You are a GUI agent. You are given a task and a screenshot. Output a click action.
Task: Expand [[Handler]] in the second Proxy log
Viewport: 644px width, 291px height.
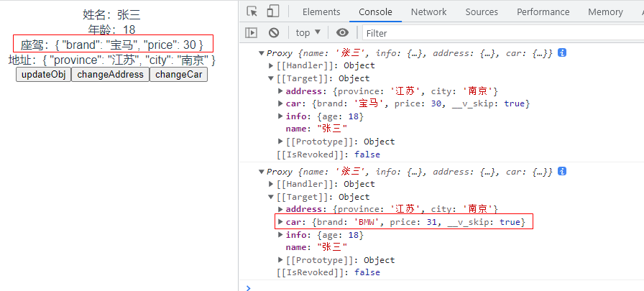(271, 184)
